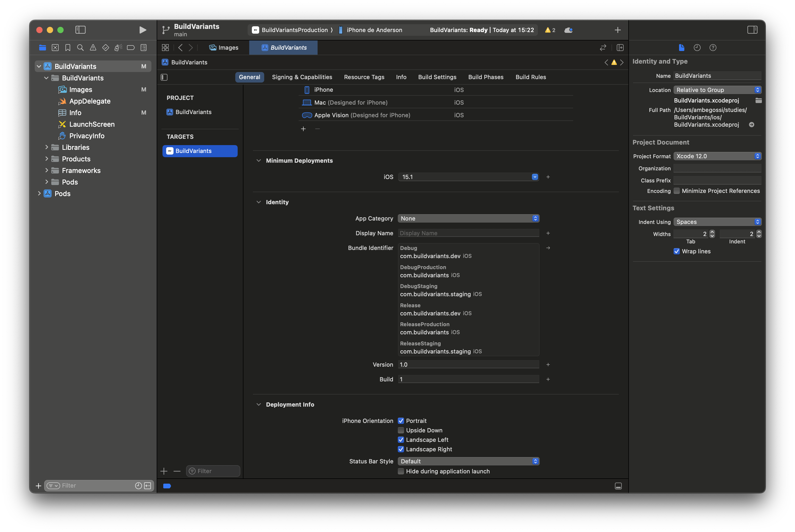Toggle the right inspector panel
The height and width of the screenshot is (532, 795).
click(x=752, y=30)
